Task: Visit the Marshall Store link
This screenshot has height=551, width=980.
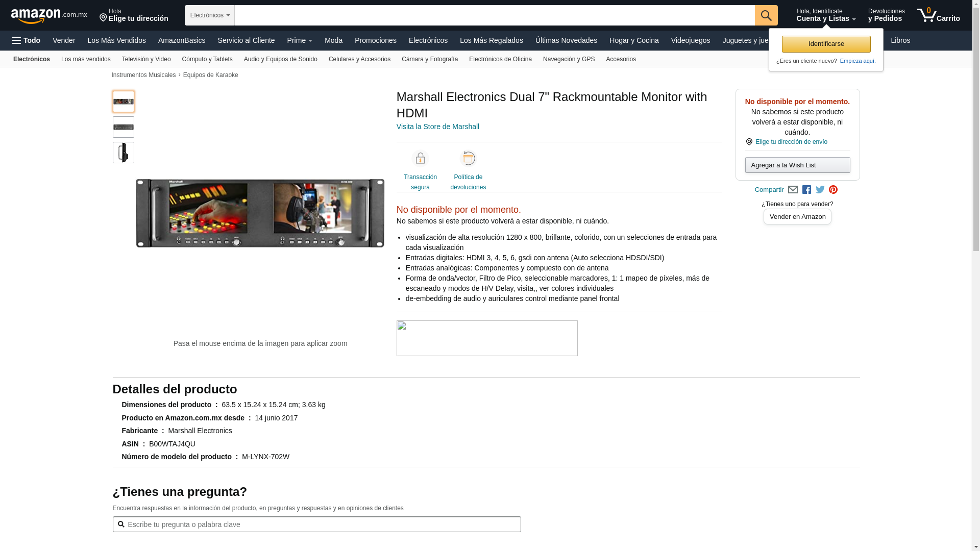Action: [x=437, y=127]
